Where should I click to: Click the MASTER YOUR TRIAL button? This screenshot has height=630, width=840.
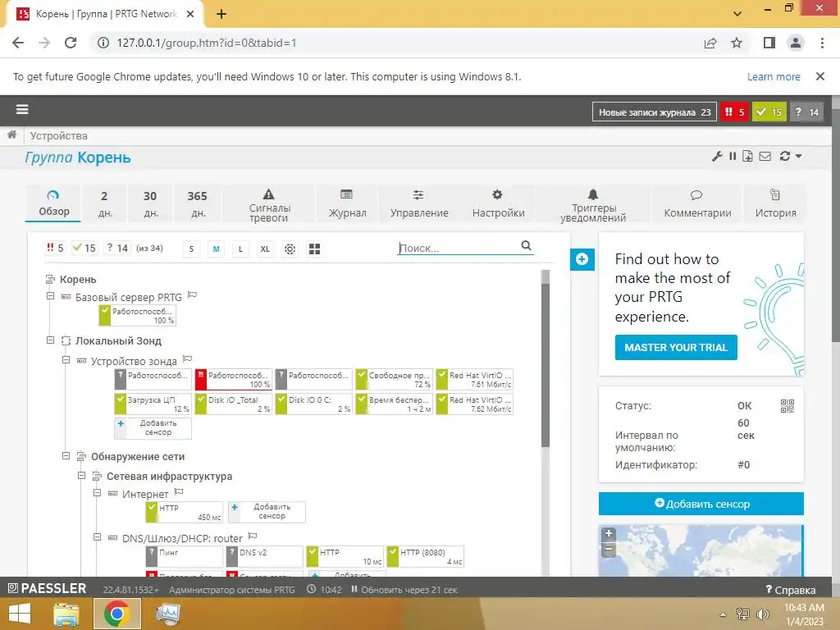click(676, 348)
